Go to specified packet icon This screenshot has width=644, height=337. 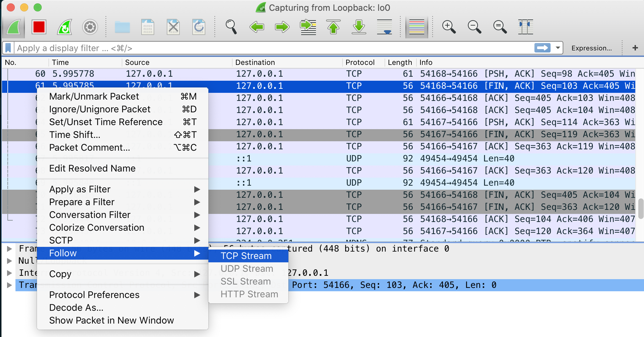[x=308, y=27]
